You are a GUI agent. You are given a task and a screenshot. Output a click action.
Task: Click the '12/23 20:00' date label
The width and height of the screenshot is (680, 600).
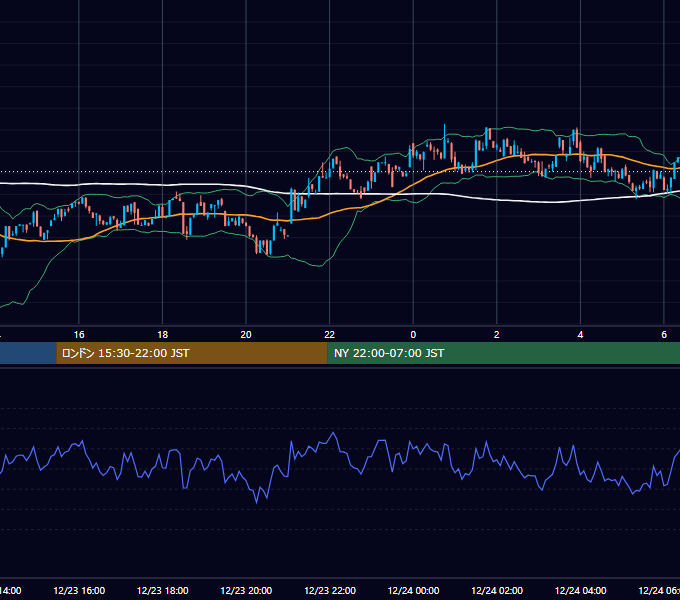(246, 590)
